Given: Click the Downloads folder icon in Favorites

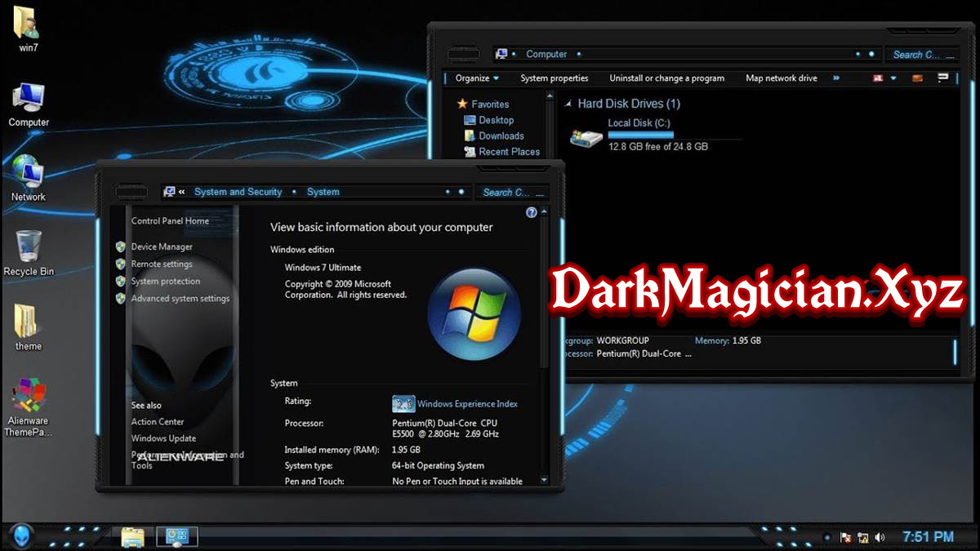Looking at the screenshot, I should pos(470,136).
